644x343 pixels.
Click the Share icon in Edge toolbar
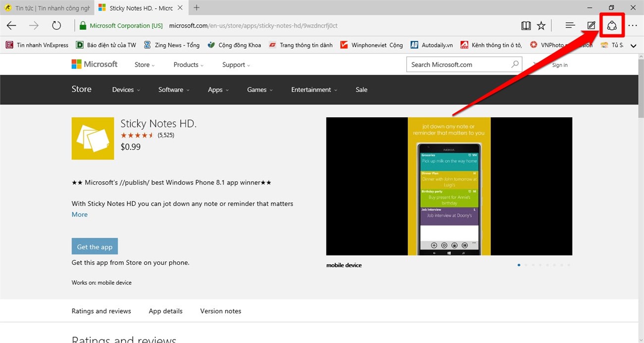(612, 26)
